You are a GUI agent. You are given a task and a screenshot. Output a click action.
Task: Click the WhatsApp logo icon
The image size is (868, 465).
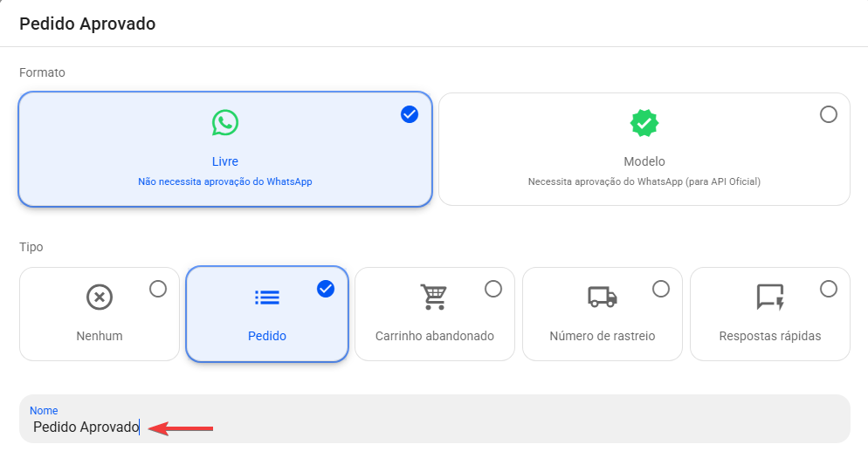click(224, 123)
